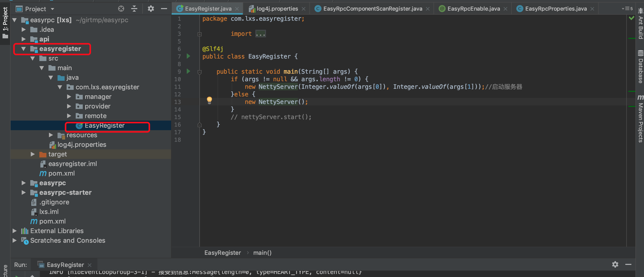The image size is (644, 277).
Task: Click the run gutter arrow beside main method
Action: pyautogui.click(x=188, y=71)
